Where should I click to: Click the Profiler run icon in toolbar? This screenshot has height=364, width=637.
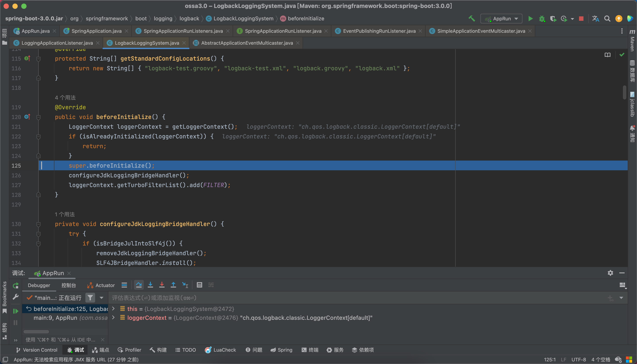point(564,19)
